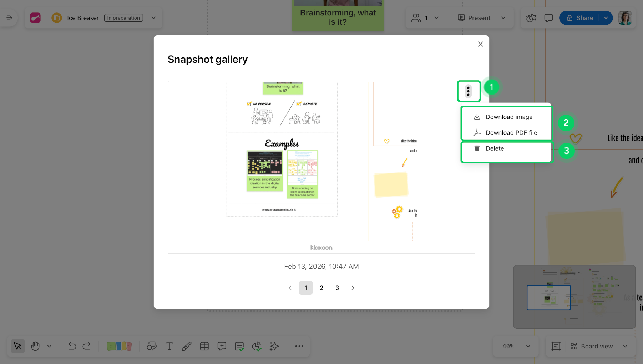Open the frame tool in the bottom bar
Screen dimensions: 643x364
pos(556,346)
